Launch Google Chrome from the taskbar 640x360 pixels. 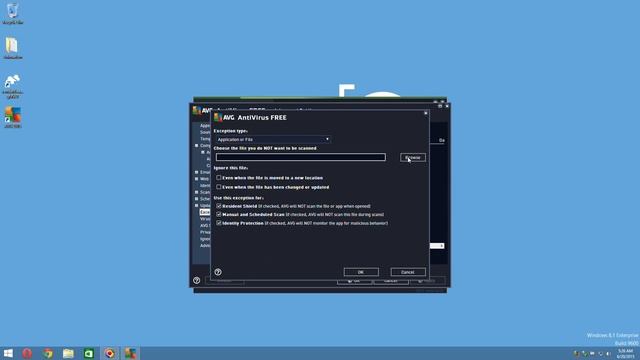[48, 353]
